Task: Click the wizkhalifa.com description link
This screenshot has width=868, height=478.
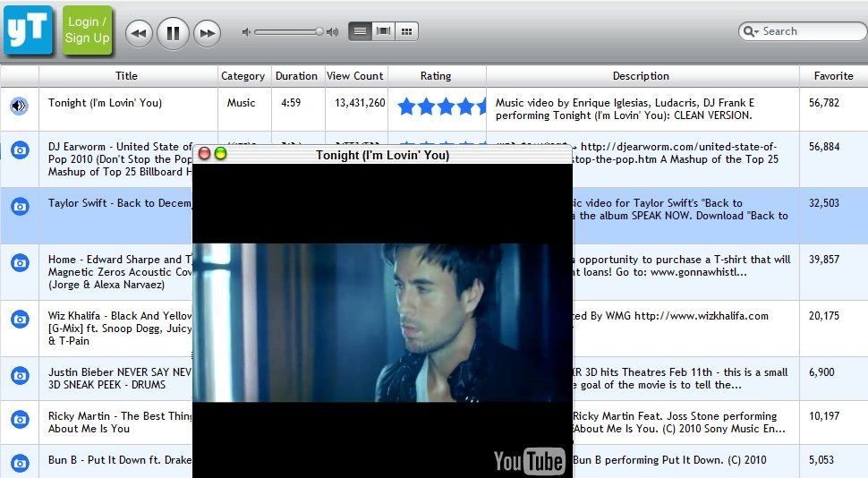Action: 702,316
